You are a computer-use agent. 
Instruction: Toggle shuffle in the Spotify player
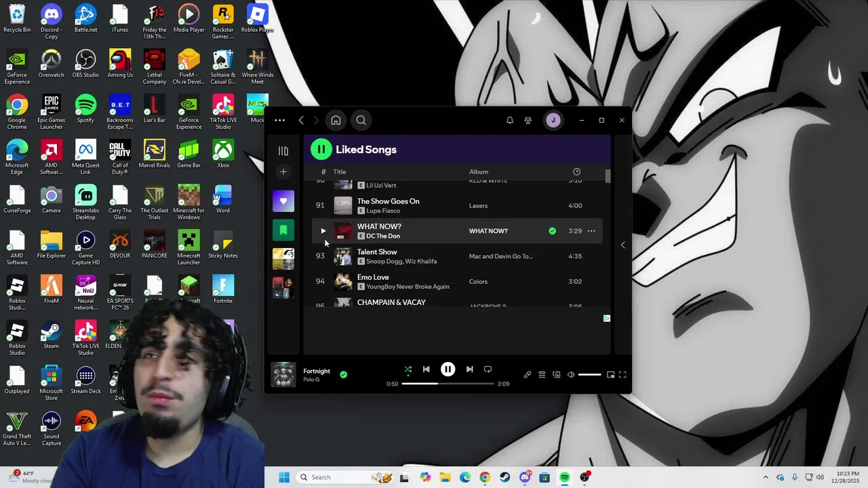(x=408, y=369)
